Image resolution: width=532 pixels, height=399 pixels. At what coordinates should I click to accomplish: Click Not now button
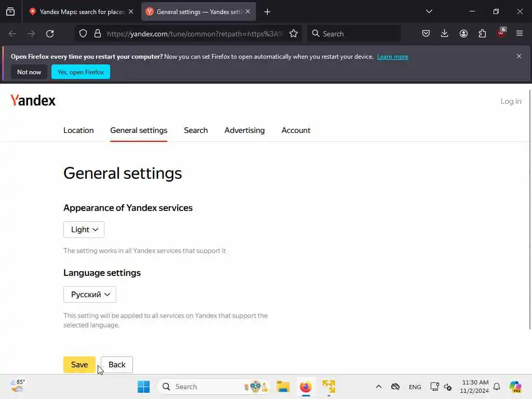click(x=29, y=72)
